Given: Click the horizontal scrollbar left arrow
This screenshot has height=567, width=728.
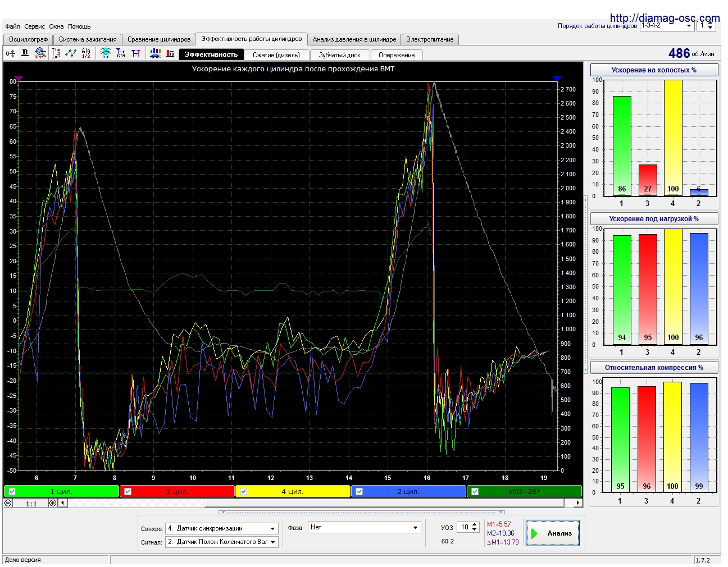Looking at the screenshot, I should 63,503.
